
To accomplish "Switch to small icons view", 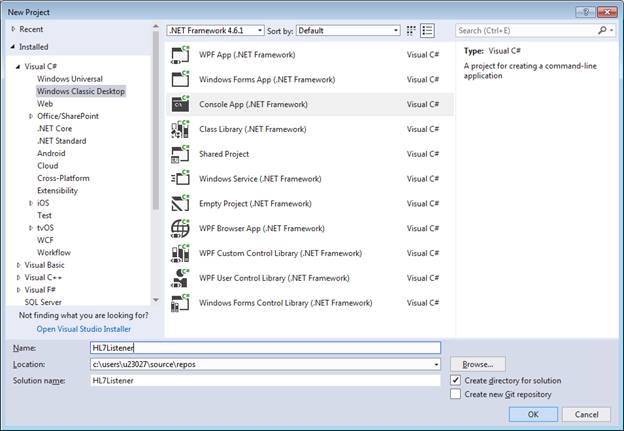I will click(x=411, y=31).
